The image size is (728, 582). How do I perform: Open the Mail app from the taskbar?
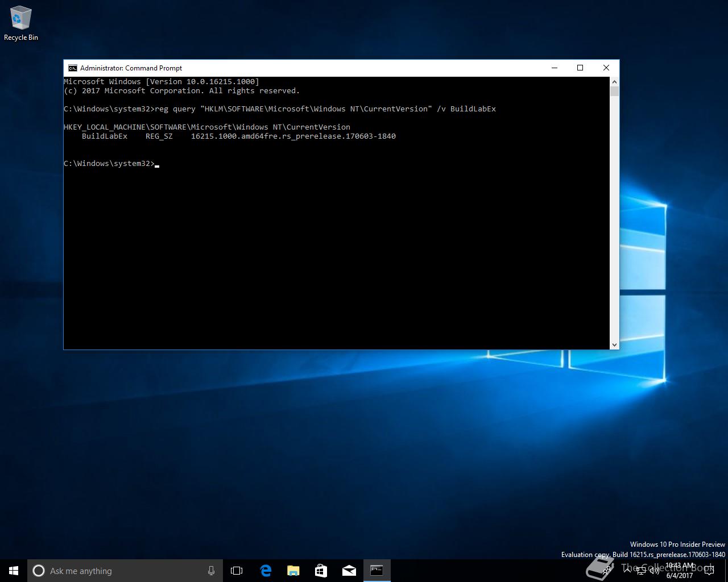coord(349,571)
